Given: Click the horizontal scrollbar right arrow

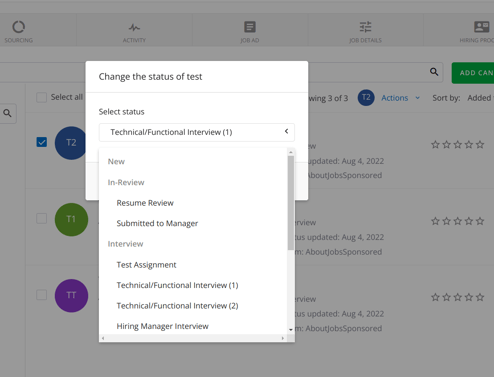Looking at the screenshot, I should click(x=283, y=338).
